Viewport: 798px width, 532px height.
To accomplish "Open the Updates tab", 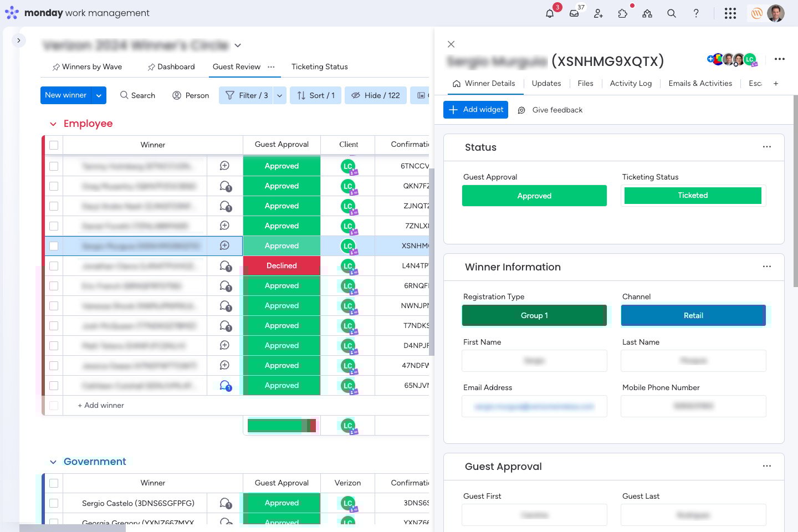I will [x=546, y=84].
